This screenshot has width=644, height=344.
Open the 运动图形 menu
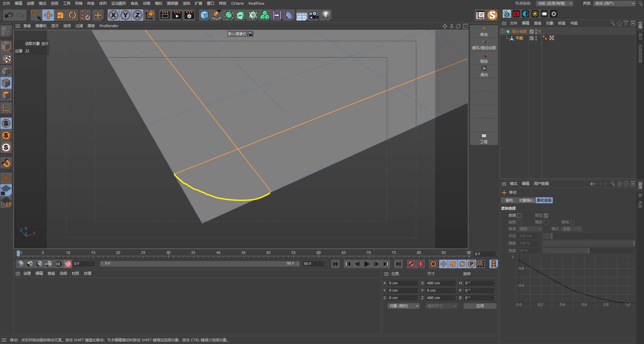coord(119,3)
